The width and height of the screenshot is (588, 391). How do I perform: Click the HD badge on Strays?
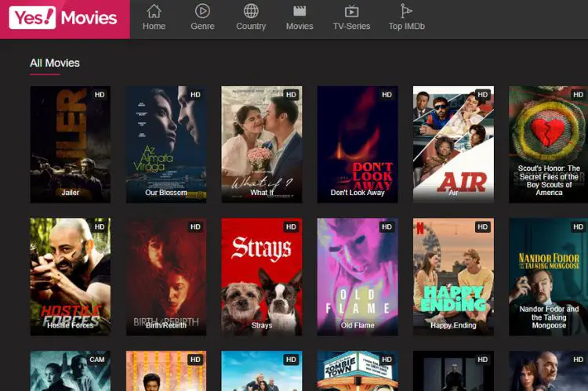pyautogui.click(x=291, y=226)
